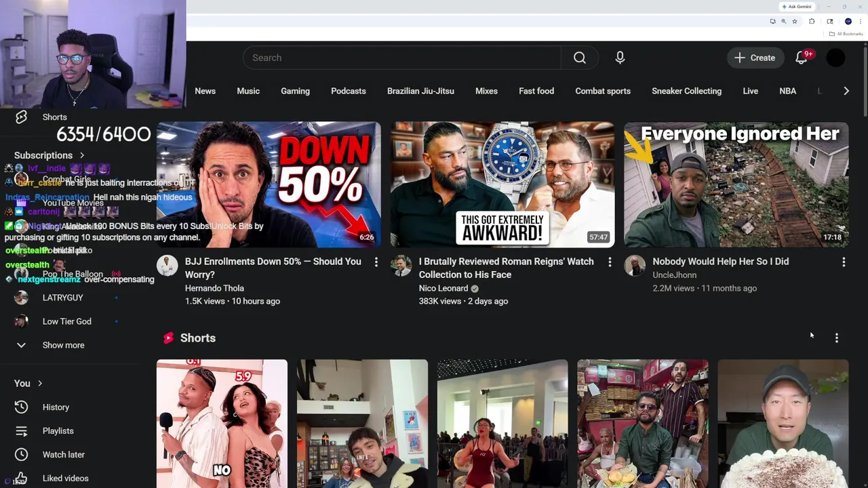Open options for the BJJ Enrollments video
The height and width of the screenshot is (488, 868).
point(376,262)
